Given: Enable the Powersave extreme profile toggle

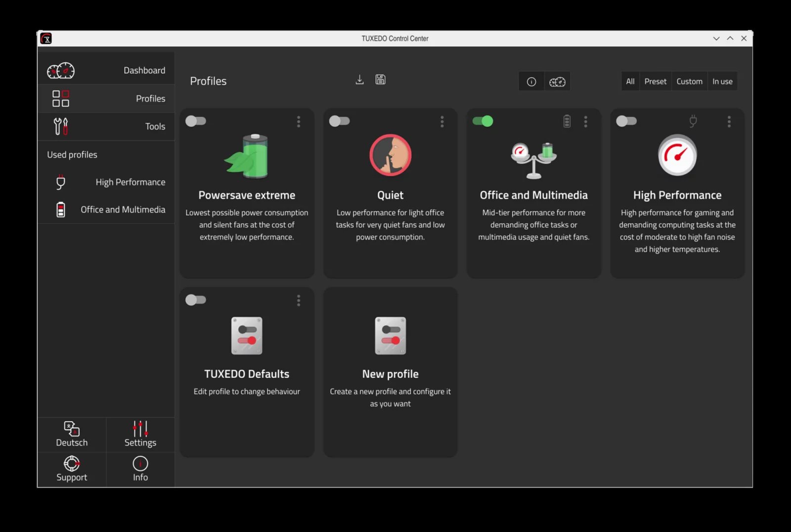Looking at the screenshot, I should click(x=196, y=121).
